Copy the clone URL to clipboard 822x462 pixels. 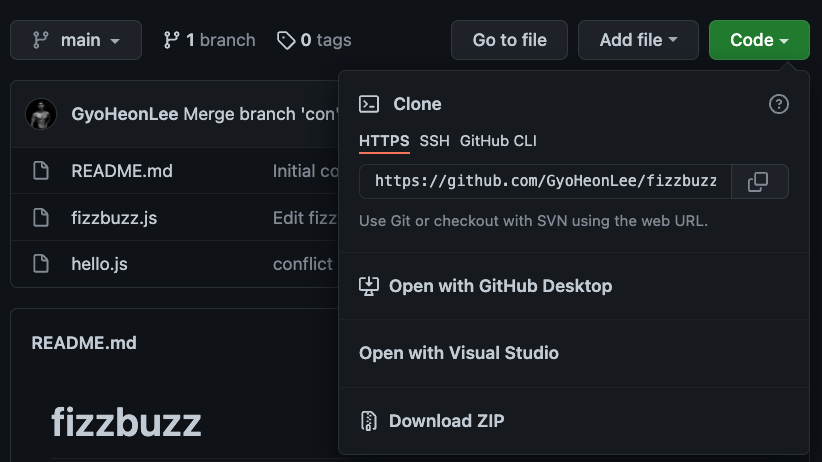[x=759, y=181]
